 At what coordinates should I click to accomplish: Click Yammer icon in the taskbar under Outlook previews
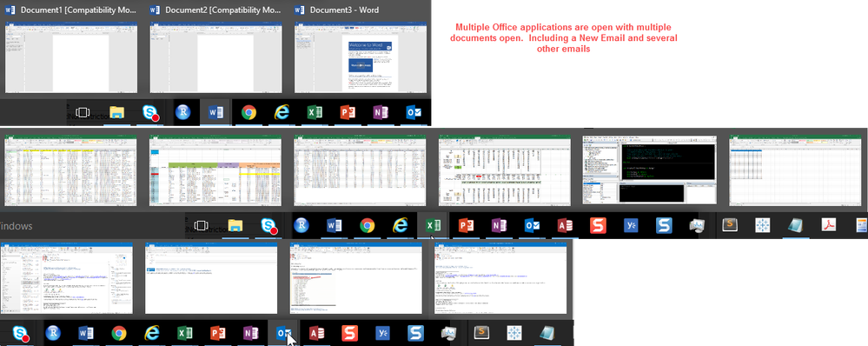pyautogui.click(x=382, y=333)
